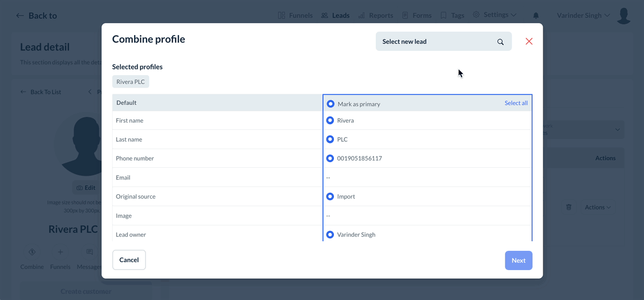Open the Settings dropdown menu
644x300 pixels.
tap(495, 15)
